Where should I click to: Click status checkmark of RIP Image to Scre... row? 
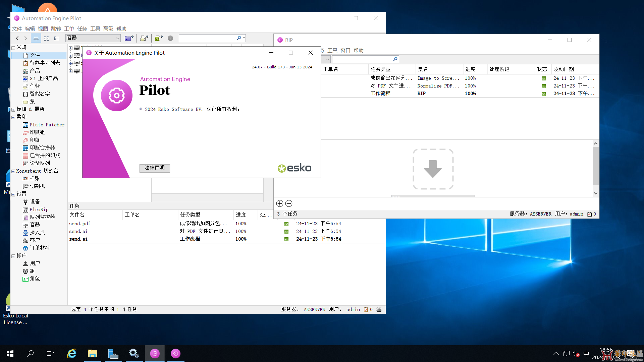tap(544, 78)
